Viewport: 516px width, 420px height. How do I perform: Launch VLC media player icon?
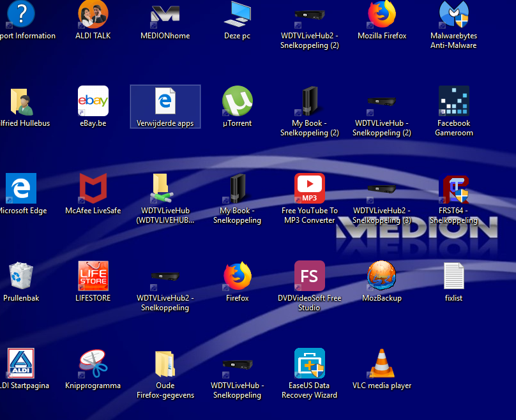tap(382, 363)
